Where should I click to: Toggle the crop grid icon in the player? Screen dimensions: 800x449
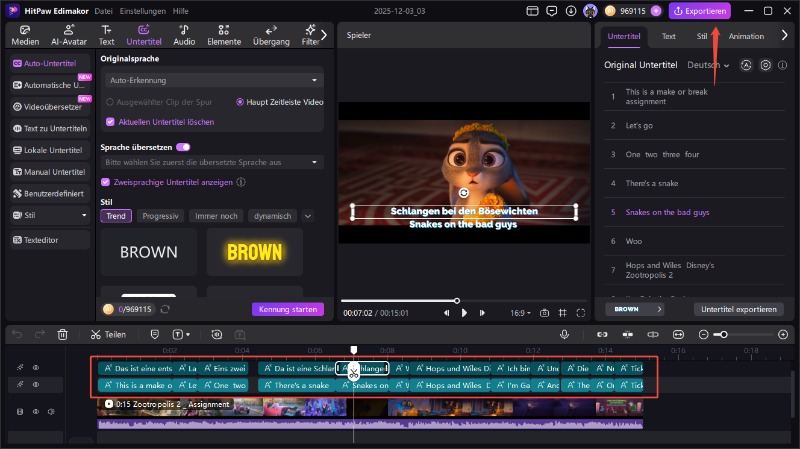(x=562, y=313)
